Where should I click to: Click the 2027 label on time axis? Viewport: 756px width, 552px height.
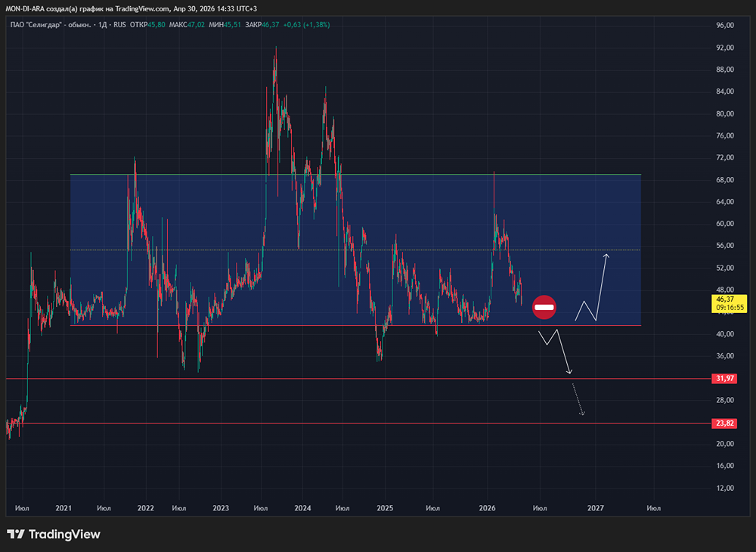pyautogui.click(x=595, y=508)
